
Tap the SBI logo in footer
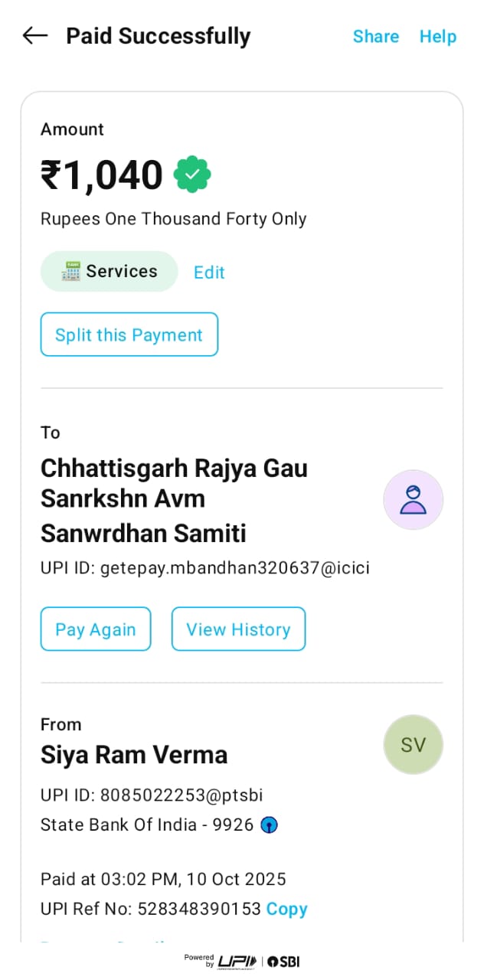[x=283, y=962]
